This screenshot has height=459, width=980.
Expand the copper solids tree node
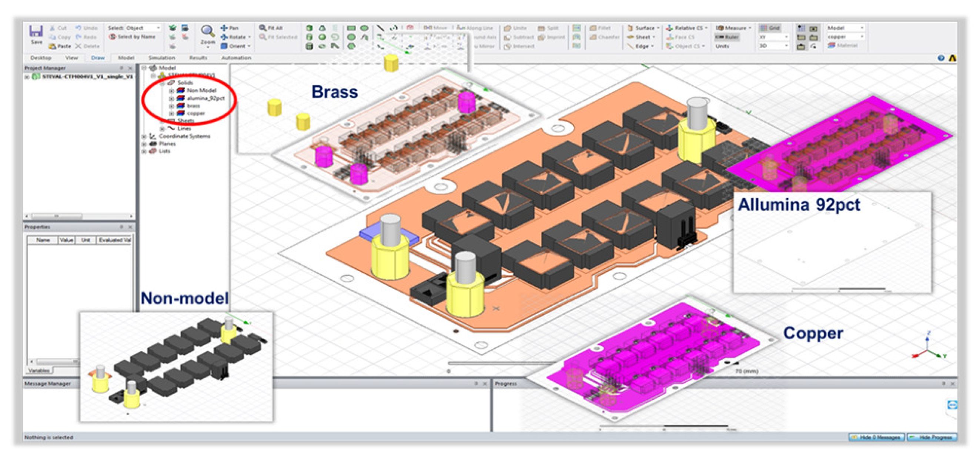(x=171, y=113)
